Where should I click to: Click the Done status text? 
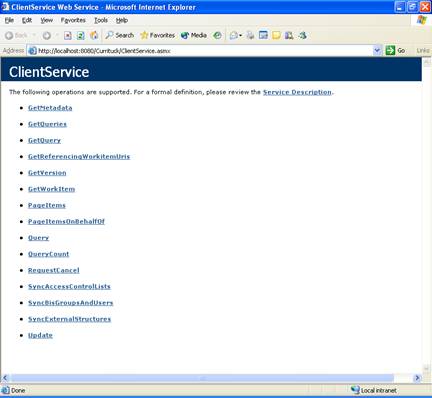point(18,390)
